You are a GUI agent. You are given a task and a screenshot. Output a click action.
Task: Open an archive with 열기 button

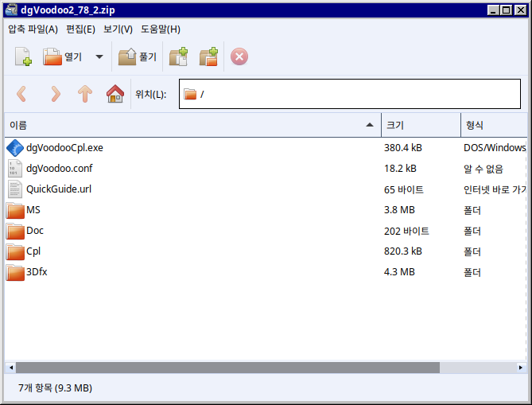point(63,56)
